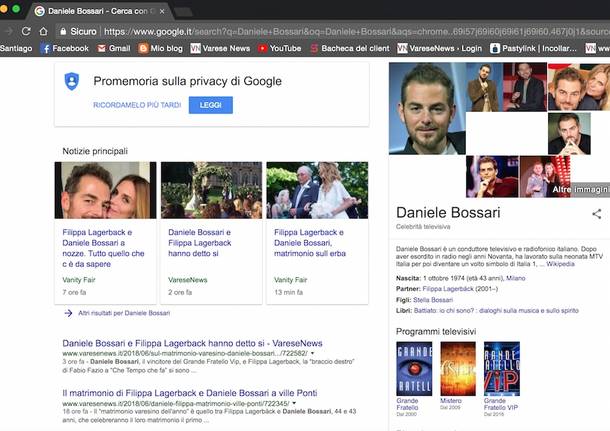Open news thumbnail of bride walking
The width and height of the screenshot is (610, 431).
click(317, 190)
